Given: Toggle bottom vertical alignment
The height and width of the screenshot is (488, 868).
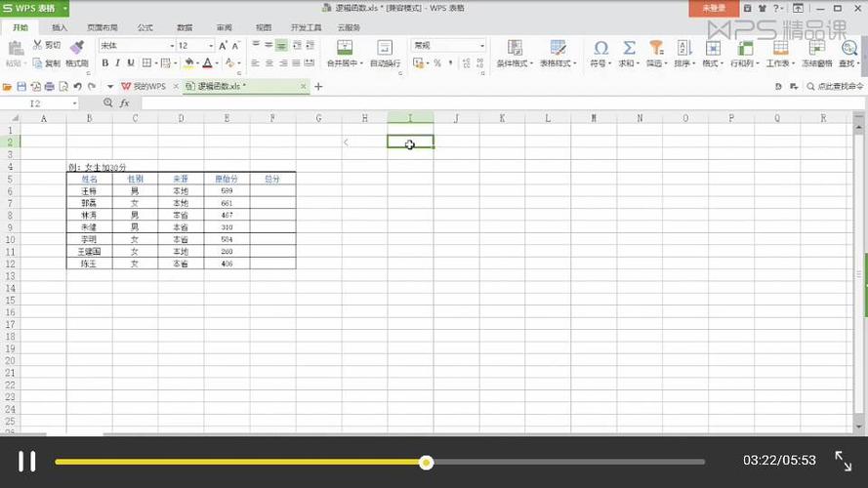Looking at the screenshot, I should (282, 45).
